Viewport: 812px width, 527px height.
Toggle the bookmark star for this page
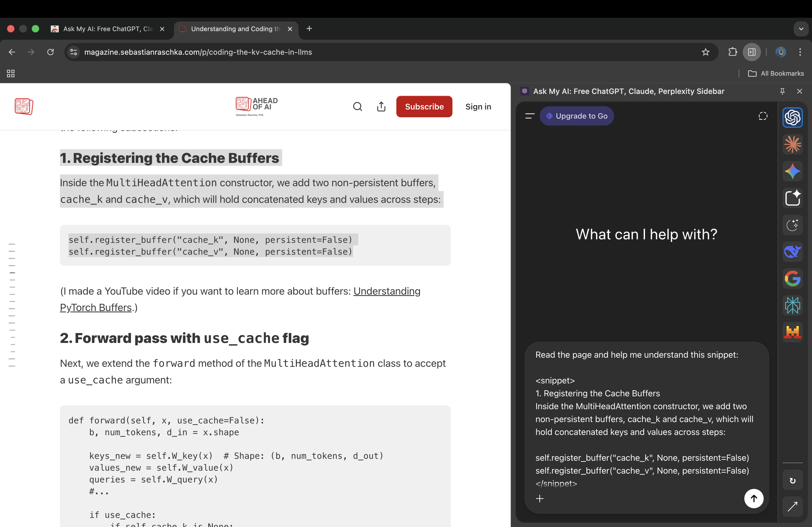point(705,52)
